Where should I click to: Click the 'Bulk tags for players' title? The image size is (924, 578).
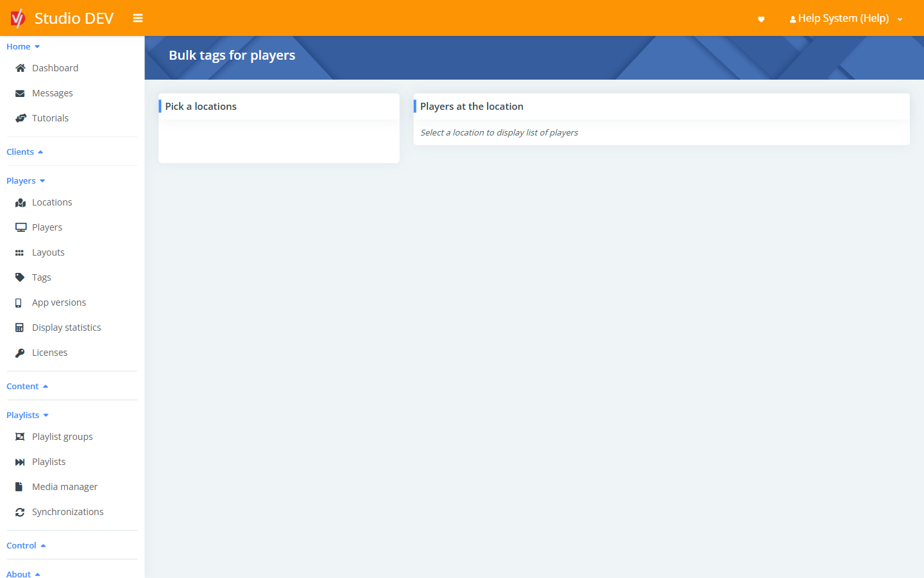click(x=232, y=55)
